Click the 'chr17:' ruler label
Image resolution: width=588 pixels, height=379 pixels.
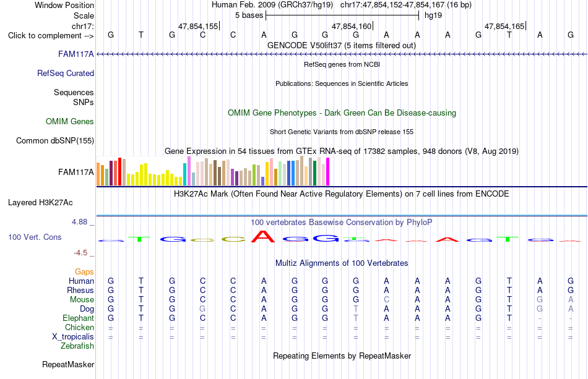click(83, 26)
